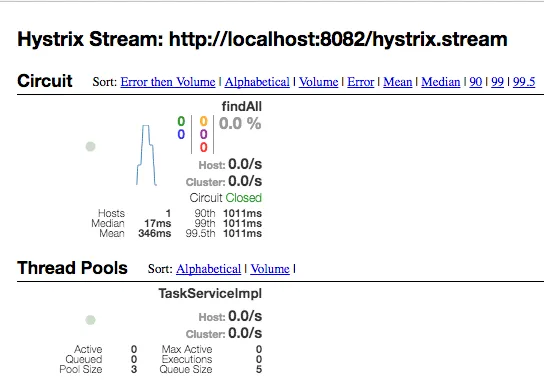Select the findAll circuit name

coord(242,107)
